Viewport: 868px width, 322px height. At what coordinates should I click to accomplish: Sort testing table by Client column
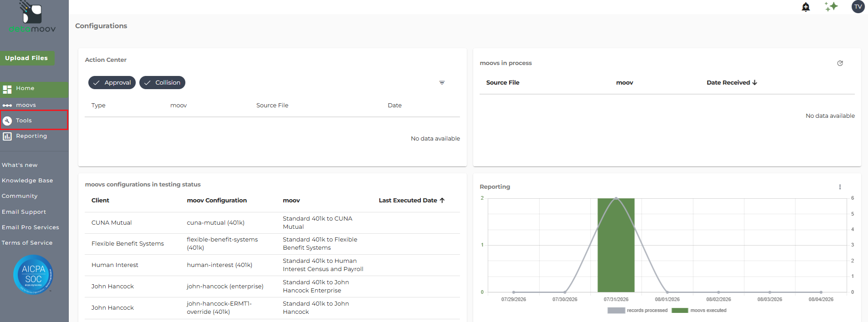pyautogui.click(x=100, y=201)
